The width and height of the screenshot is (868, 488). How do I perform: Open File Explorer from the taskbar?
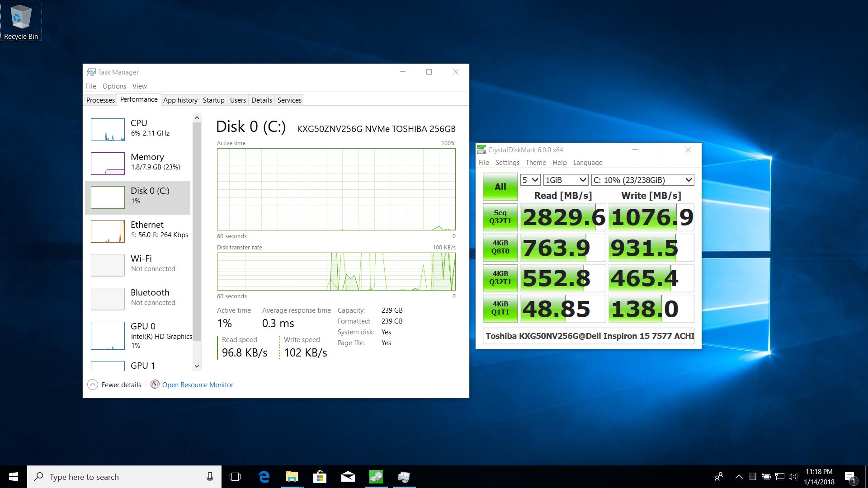pos(292,477)
